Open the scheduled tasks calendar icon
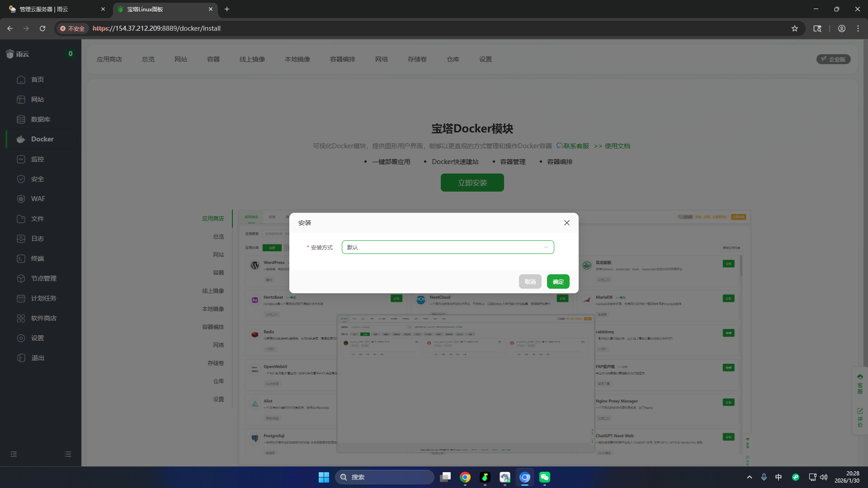 click(21, 298)
